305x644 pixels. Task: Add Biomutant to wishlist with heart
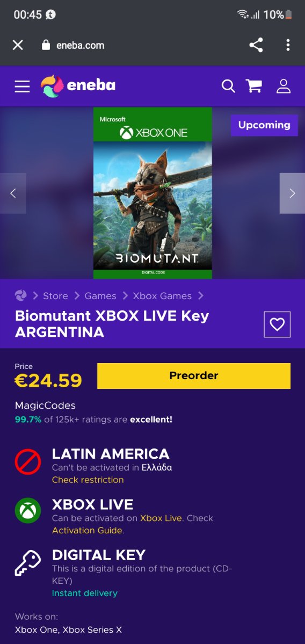(277, 324)
